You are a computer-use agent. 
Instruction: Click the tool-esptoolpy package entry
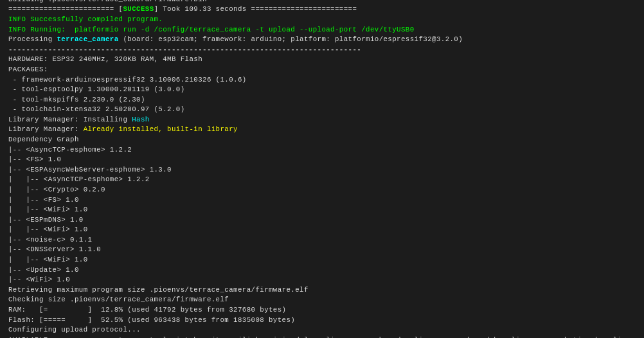(x=98, y=89)
